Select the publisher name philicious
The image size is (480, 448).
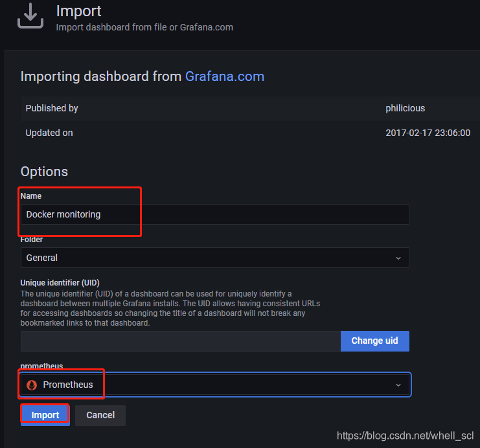pyautogui.click(x=405, y=108)
